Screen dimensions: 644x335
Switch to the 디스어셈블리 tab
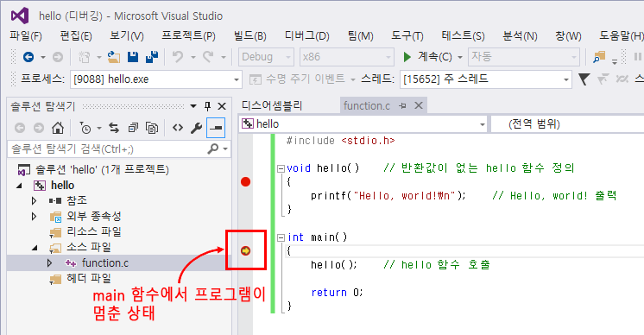click(272, 106)
